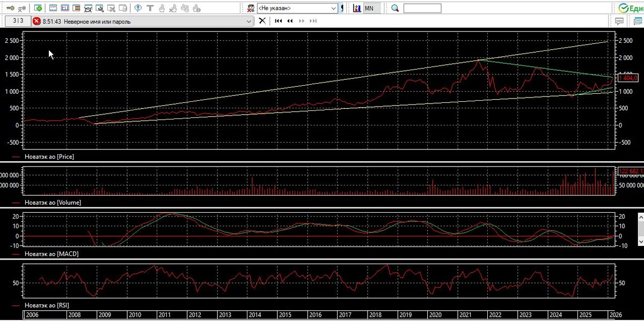Go to next message forward button

point(302,21)
